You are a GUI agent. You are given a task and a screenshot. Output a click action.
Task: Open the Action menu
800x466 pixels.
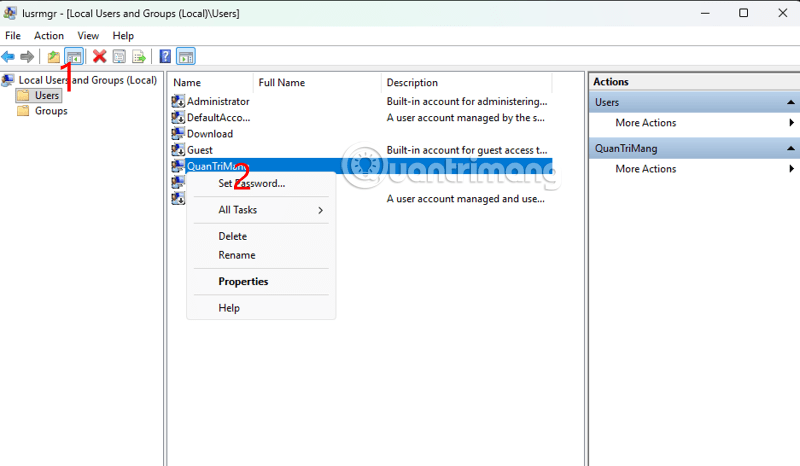coord(49,36)
